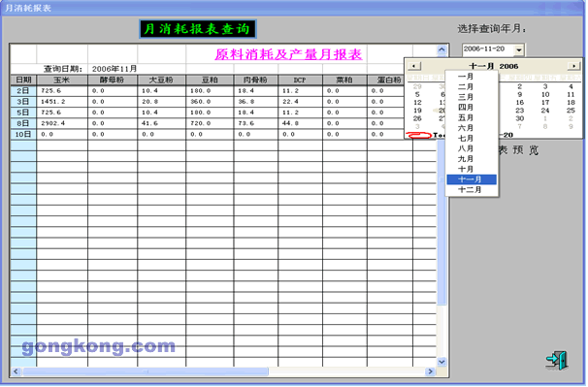Image resolution: width=588 pixels, height=387 pixels.
Task: Click 玉米 value 2902.4 cell
Action: click(62, 123)
